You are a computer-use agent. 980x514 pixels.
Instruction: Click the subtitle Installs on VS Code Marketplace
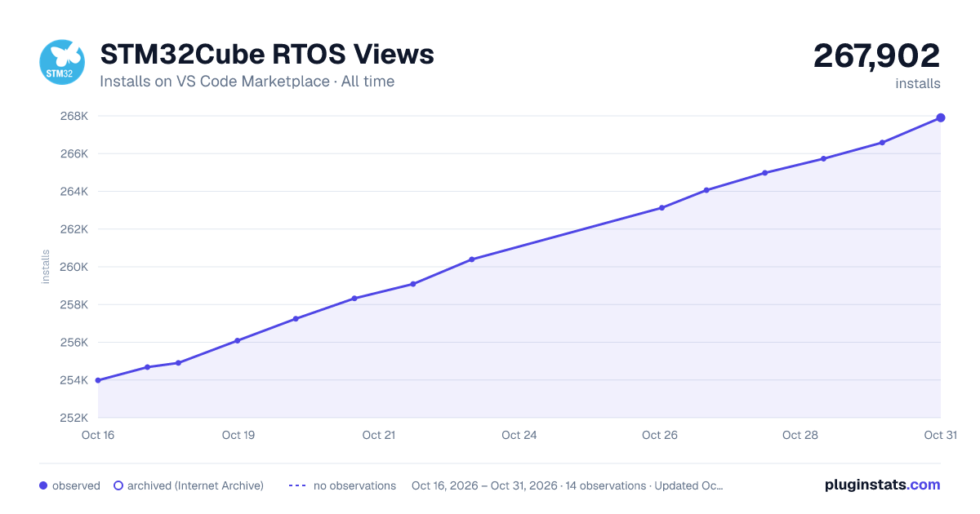[214, 82]
